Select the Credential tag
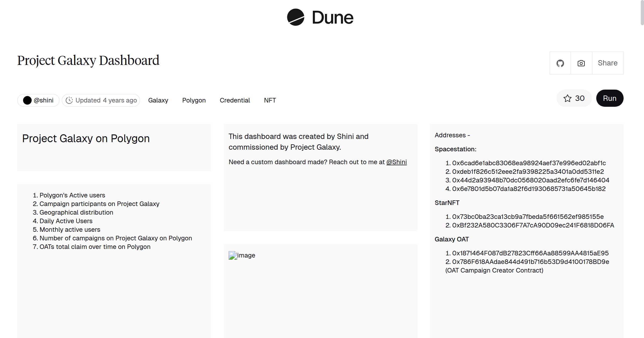The height and width of the screenshot is (338, 644). pos(235,100)
